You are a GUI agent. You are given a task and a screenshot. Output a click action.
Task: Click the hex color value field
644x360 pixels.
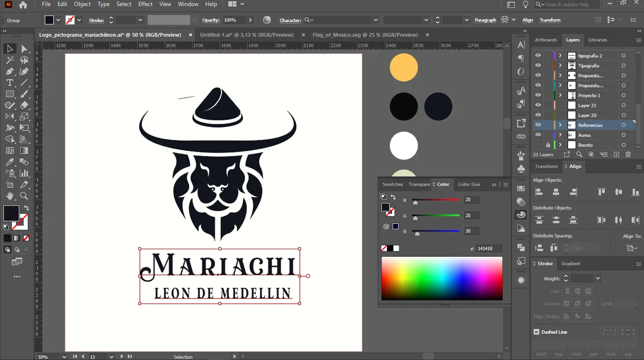490,248
